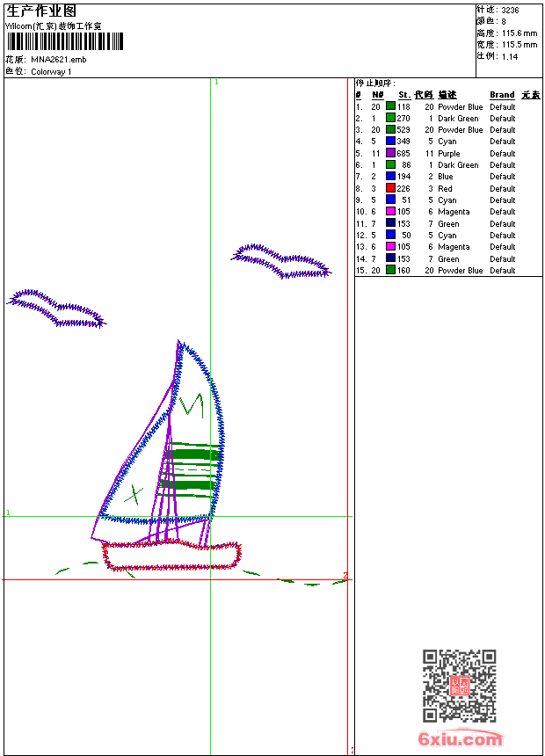Click the N# column header

[x=377, y=95]
